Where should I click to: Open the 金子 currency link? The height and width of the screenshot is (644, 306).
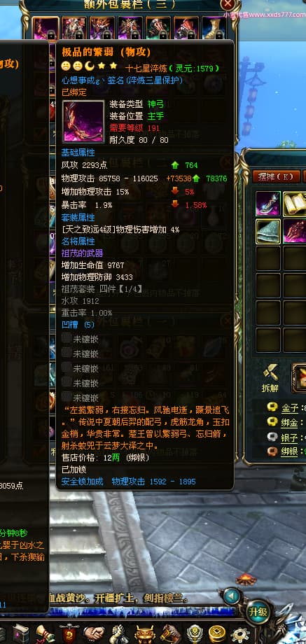(289, 408)
